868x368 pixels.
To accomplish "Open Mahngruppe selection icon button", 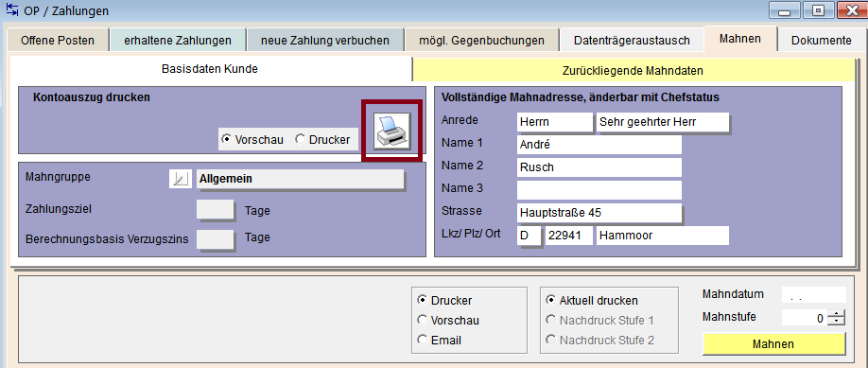I will (x=180, y=179).
